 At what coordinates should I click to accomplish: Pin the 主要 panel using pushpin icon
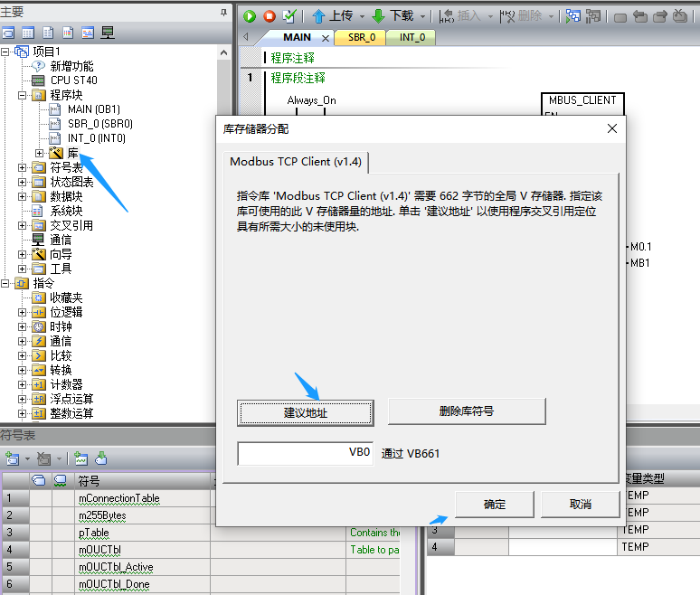[x=224, y=13]
